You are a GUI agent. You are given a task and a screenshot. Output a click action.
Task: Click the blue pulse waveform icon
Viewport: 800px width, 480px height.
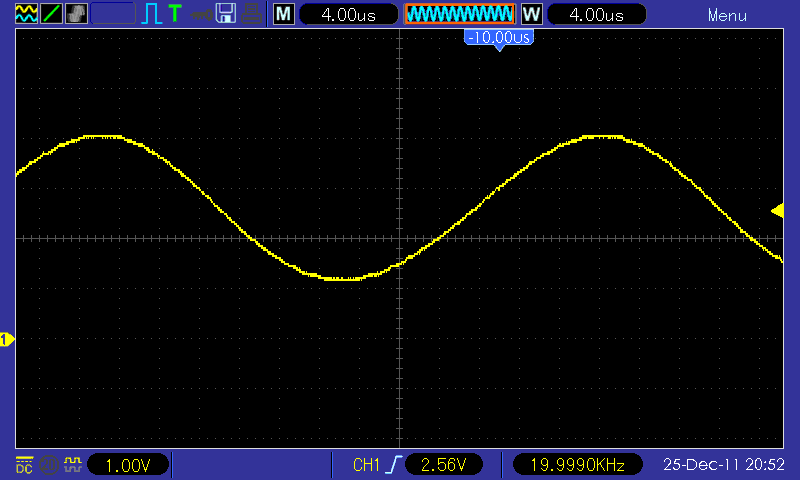click(151, 14)
